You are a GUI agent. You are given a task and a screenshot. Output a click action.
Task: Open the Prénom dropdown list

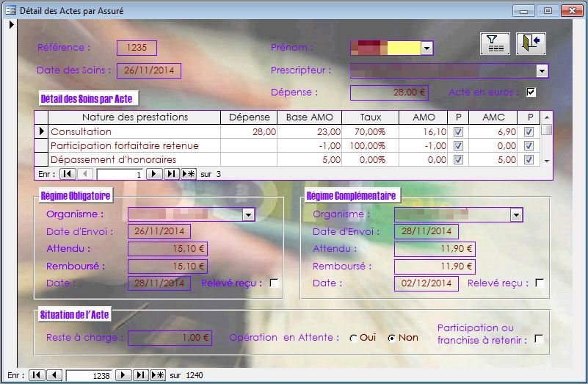427,48
